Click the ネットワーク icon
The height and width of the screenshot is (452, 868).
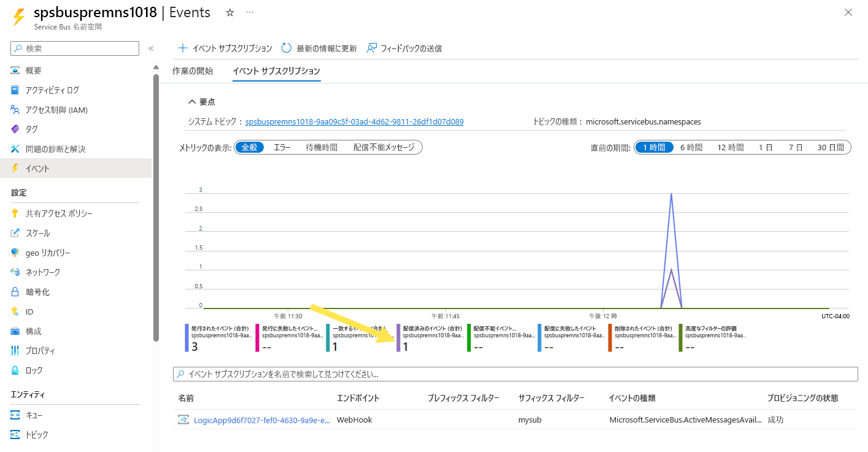[x=15, y=272]
